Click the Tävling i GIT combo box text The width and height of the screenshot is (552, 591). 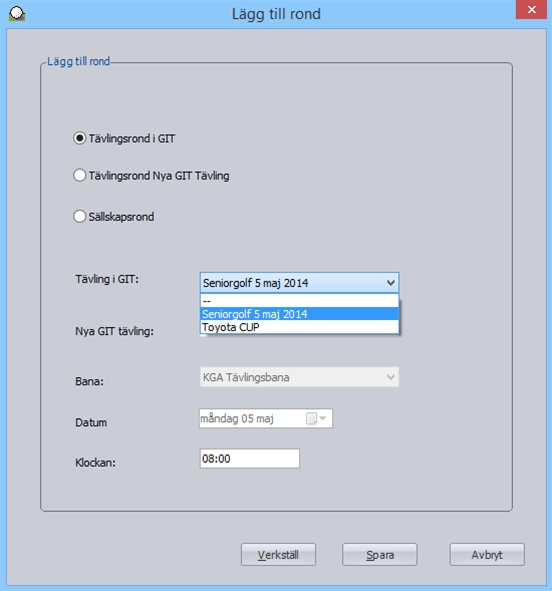pos(255,283)
